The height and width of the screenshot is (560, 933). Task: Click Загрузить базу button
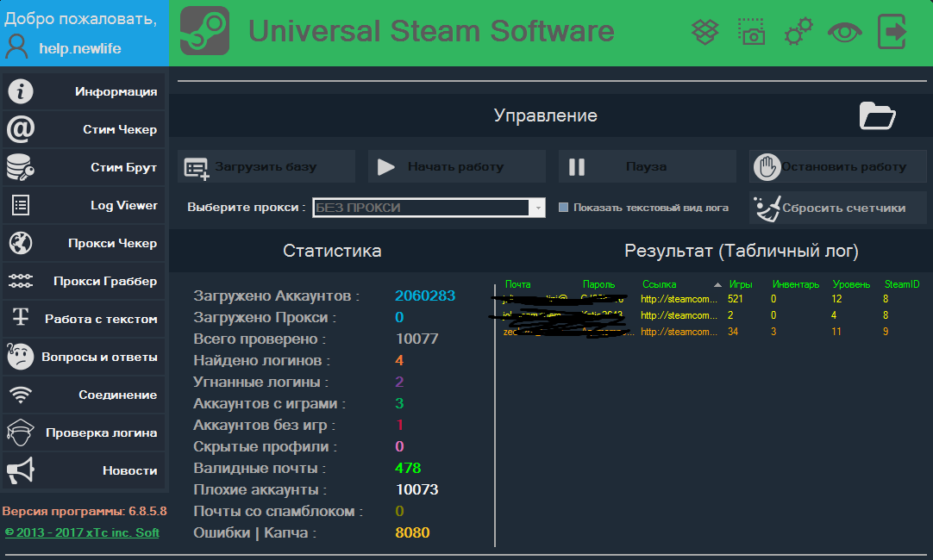click(x=266, y=166)
